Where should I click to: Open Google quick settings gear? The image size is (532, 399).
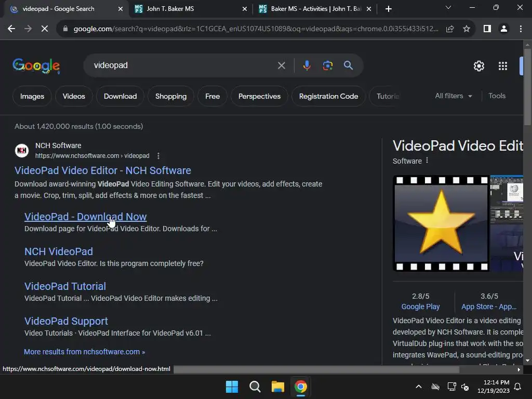[x=478, y=66]
